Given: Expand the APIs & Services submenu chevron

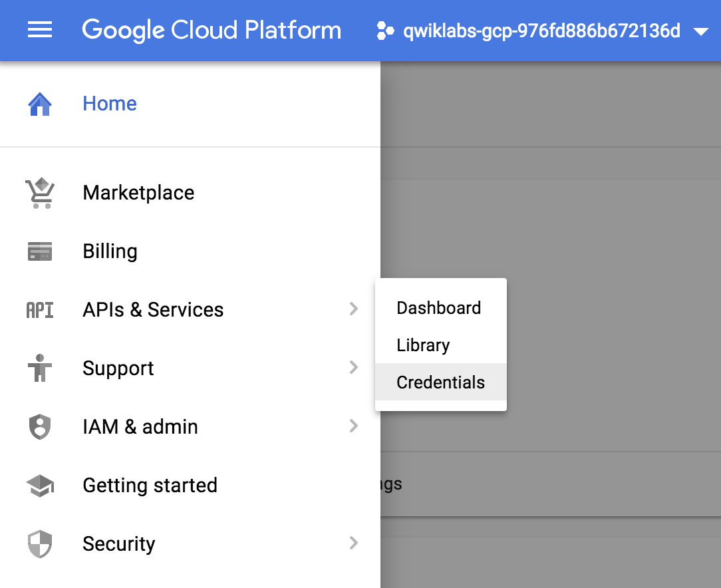Looking at the screenshot, I should point(353,309).
